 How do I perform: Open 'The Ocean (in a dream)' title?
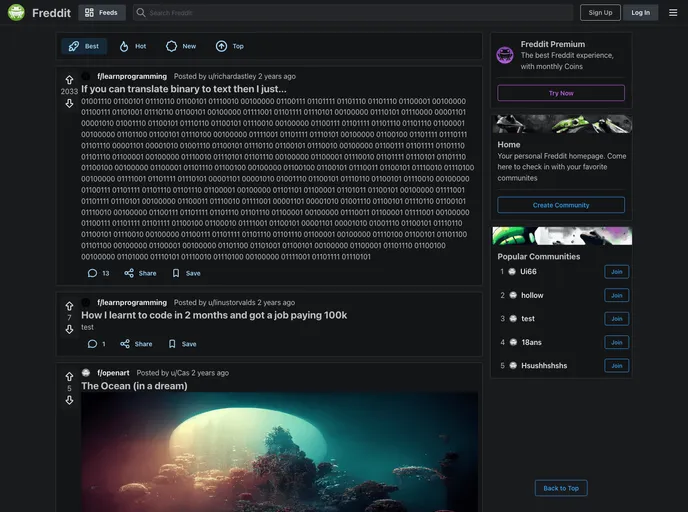coord(134,386)
